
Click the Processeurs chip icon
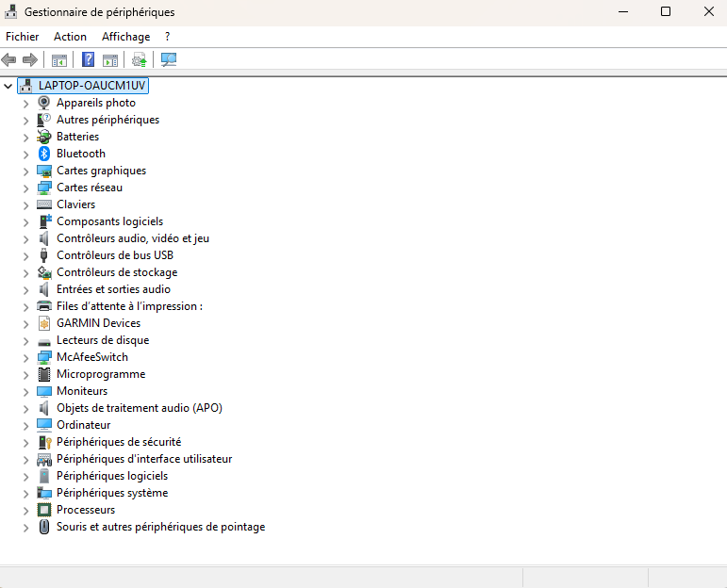[x=43, y=510]
